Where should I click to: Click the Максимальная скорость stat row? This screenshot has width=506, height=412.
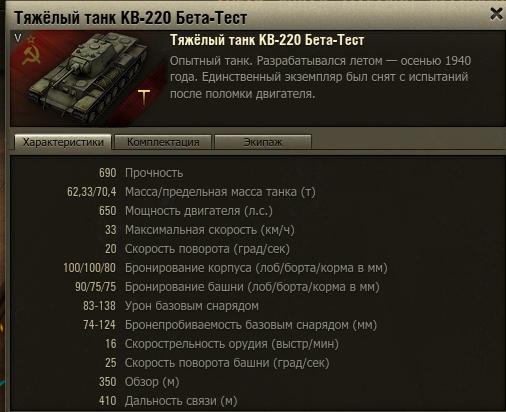click(200, 230)
